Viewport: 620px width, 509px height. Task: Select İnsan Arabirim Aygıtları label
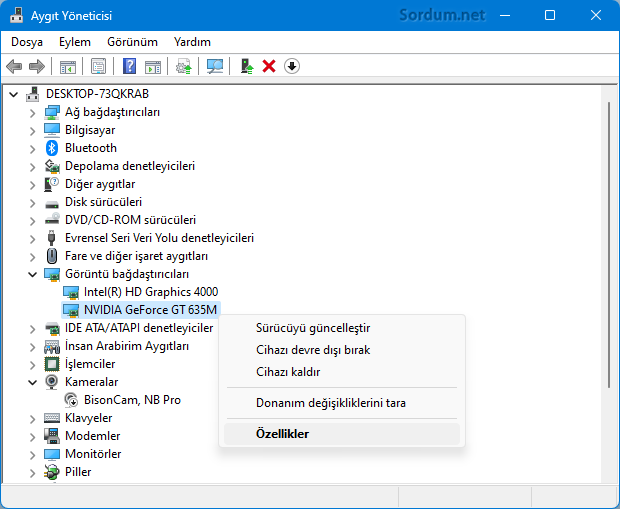point(127,346)
